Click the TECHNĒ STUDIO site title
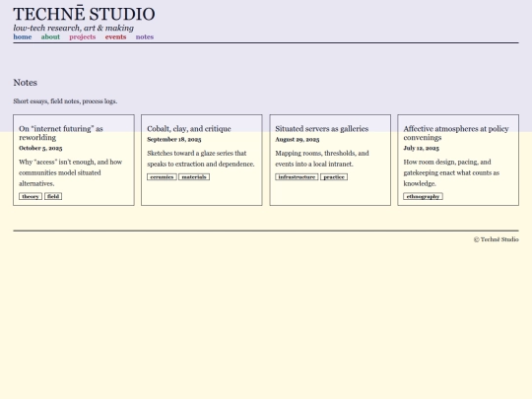The width and height of the screenshot is (532, 399). (x=84, y=14)
